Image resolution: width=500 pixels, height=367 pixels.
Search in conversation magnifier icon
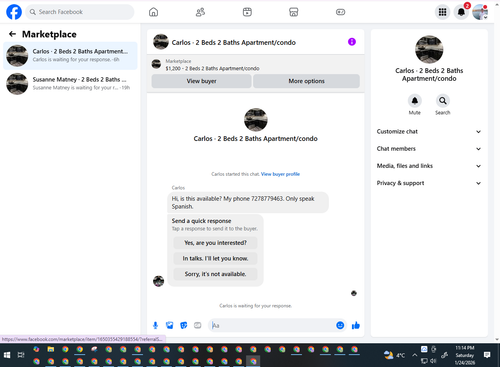[443, 101]
